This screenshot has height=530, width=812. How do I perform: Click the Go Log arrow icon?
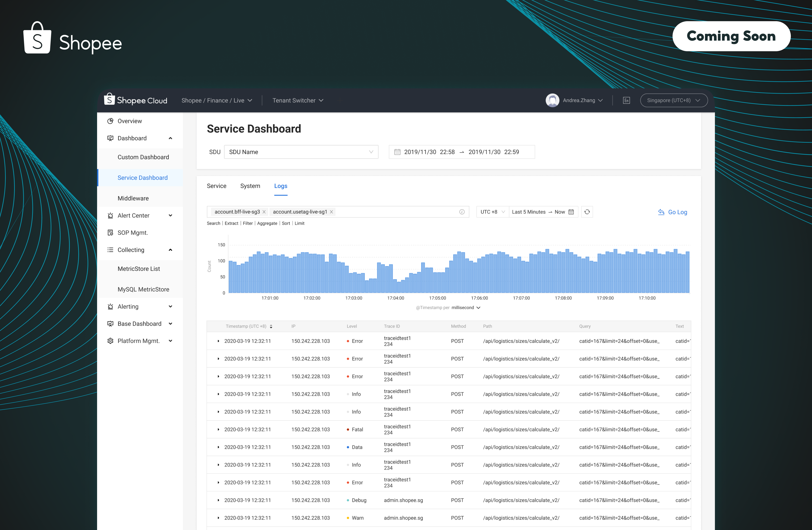tap(661, 212)
